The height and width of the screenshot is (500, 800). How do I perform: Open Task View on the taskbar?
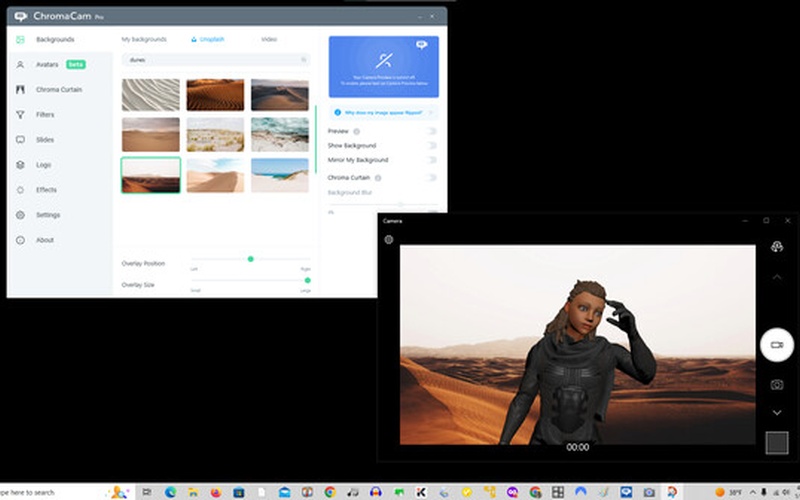click(x=147, y=492)
